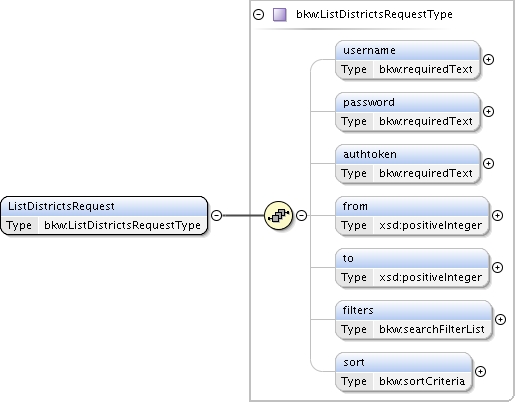Viewport: 516px width, 403px height.
Task: Expand the username element plus icon
Action: tap(488, 59)
